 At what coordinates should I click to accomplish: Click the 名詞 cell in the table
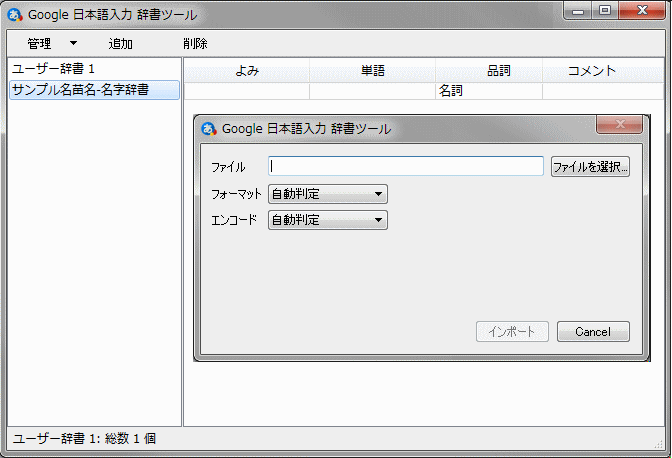point(489,91)
